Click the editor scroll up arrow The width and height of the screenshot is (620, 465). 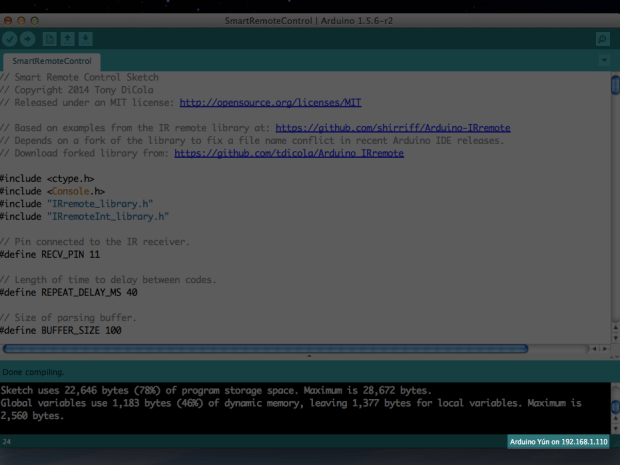point(615,328)
